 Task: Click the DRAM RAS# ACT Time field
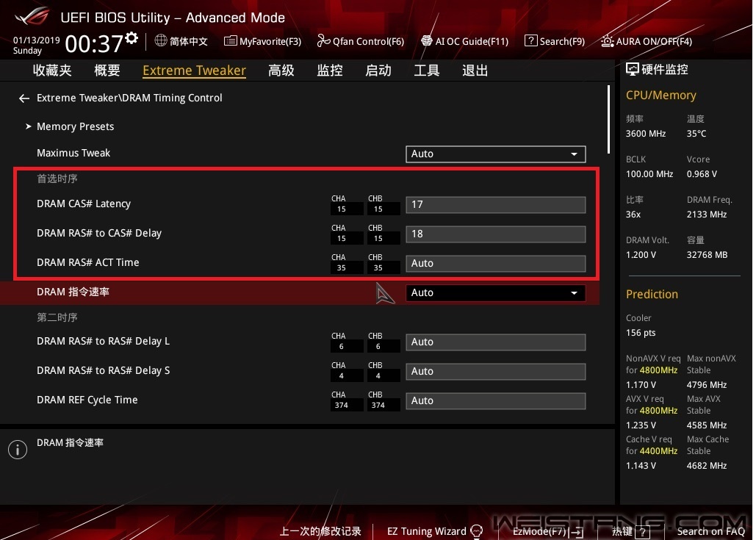click(496, 263)
